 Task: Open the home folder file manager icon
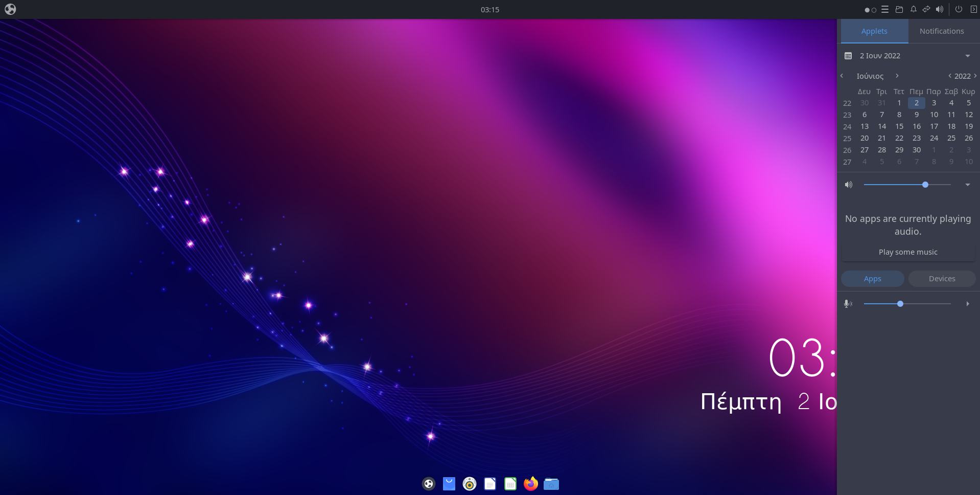click(x=551, y=484)
